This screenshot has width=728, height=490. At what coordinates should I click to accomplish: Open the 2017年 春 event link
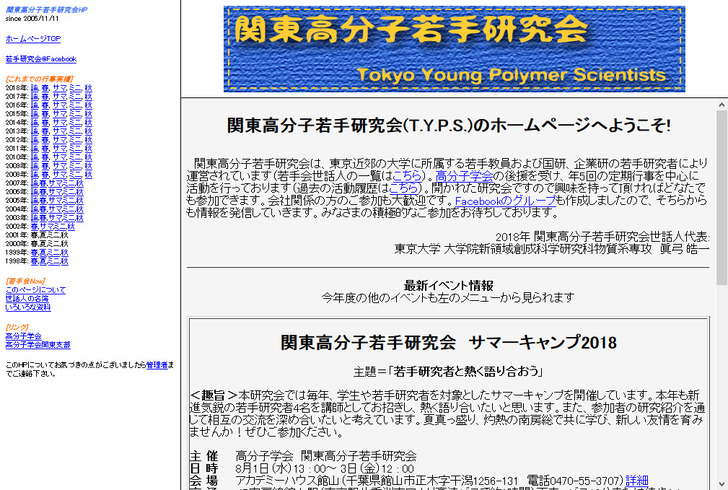click(45, 97)
